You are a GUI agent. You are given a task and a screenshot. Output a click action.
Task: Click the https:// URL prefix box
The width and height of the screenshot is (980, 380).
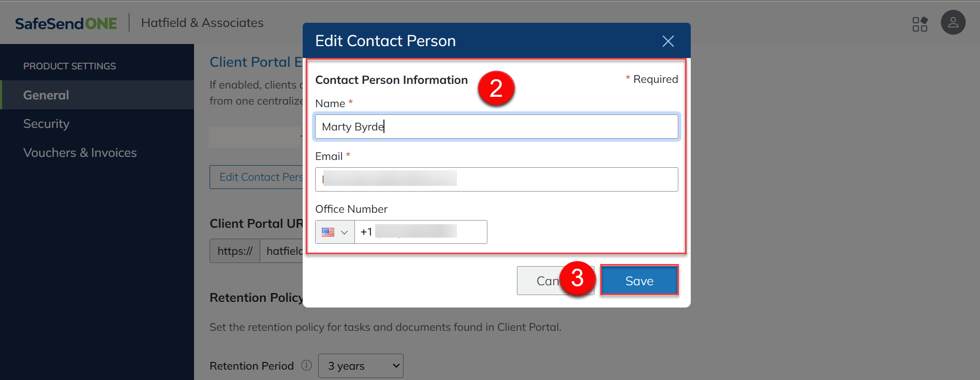click(x=235, y=251)
